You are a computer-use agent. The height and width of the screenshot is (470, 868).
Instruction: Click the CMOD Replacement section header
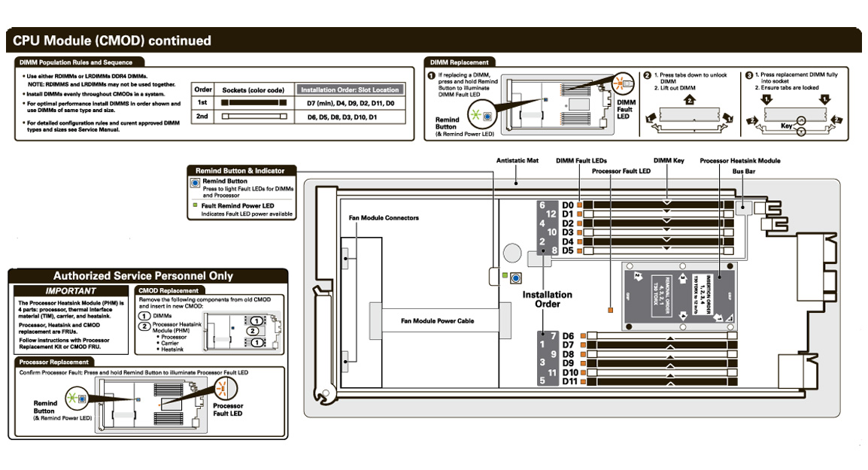(169, 290)
